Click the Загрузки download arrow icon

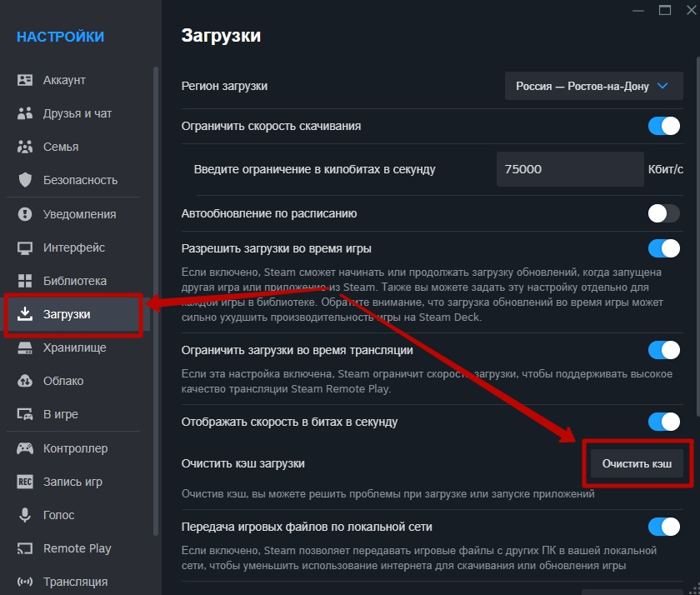(x=24, y=314)
